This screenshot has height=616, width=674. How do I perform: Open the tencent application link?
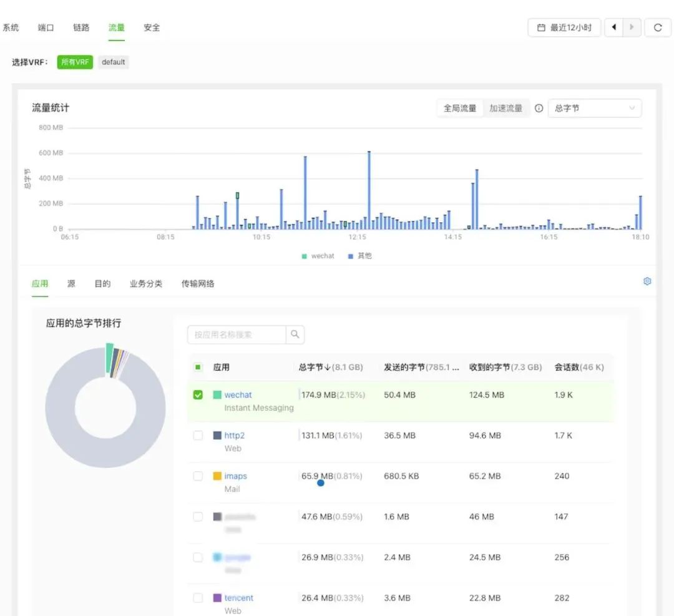point(238,598)
